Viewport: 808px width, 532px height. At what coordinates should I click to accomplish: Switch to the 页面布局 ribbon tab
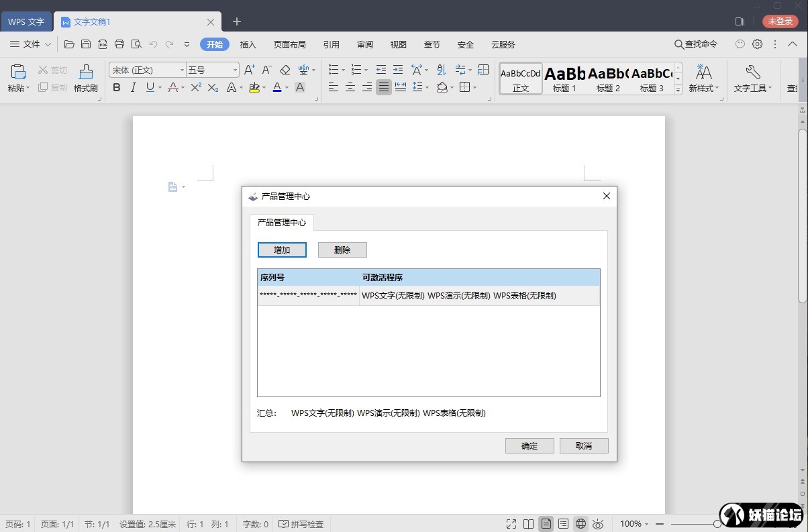[x=290, y=44]
